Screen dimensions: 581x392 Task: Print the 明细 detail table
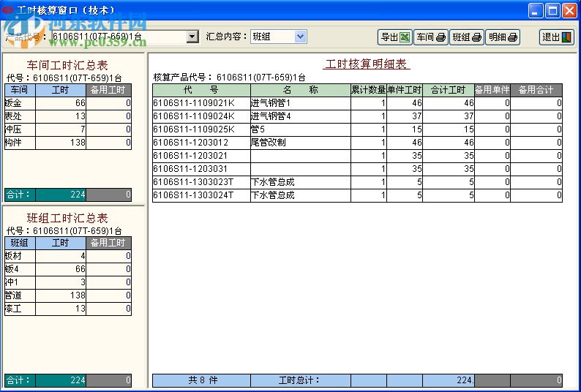[503, 37]
